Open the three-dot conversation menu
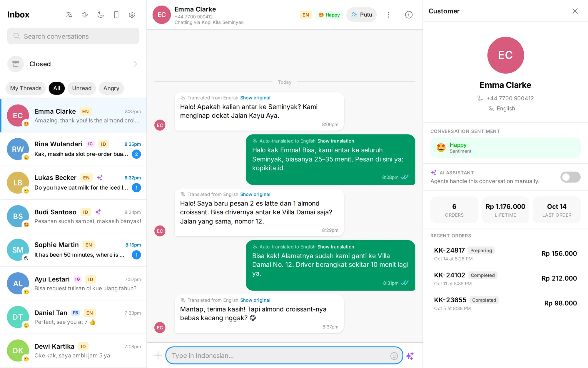This screenshot has height=368, width=588. click(x=388, y=15)
